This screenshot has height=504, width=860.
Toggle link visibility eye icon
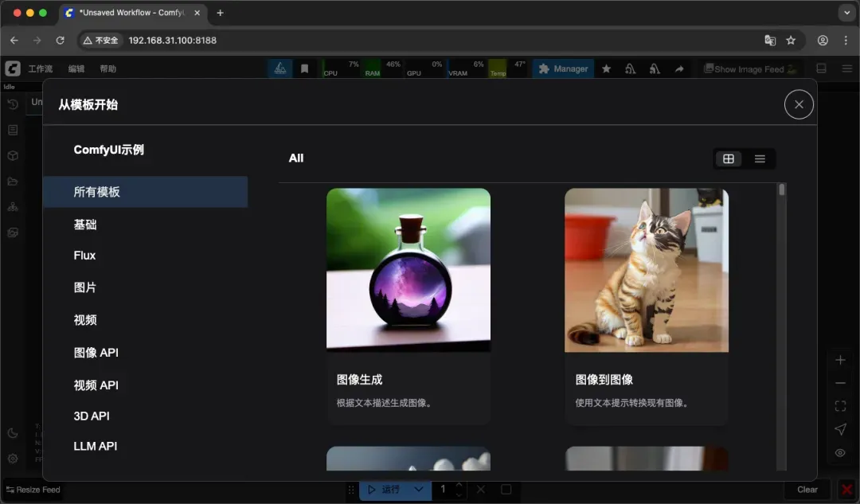(840, 453)
